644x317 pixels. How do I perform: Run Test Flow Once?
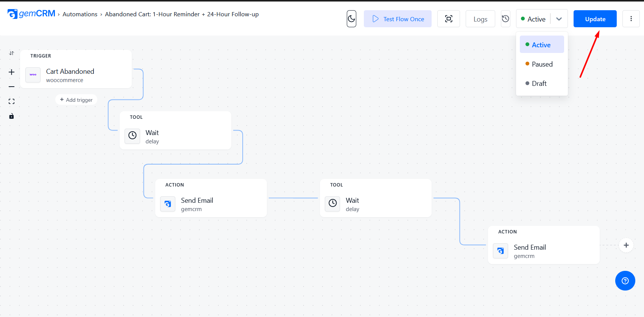tap(398, 19)
